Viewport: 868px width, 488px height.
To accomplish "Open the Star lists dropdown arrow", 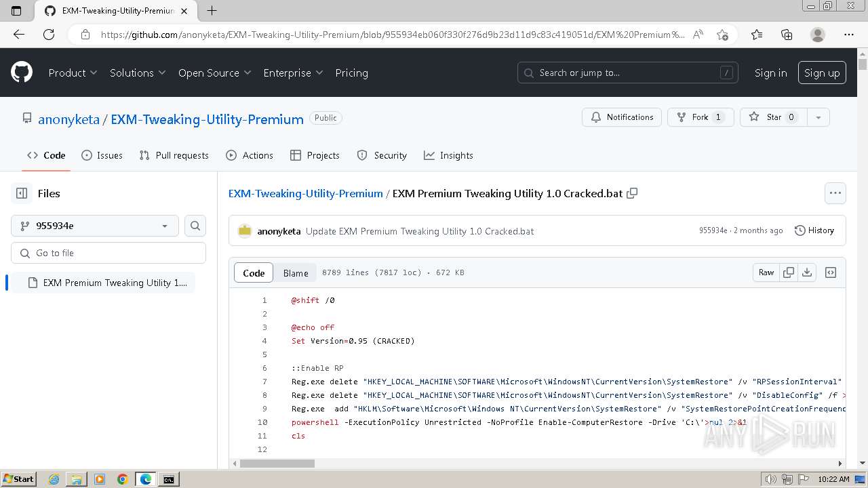I will pyautogui.click(x=818, y=117).
